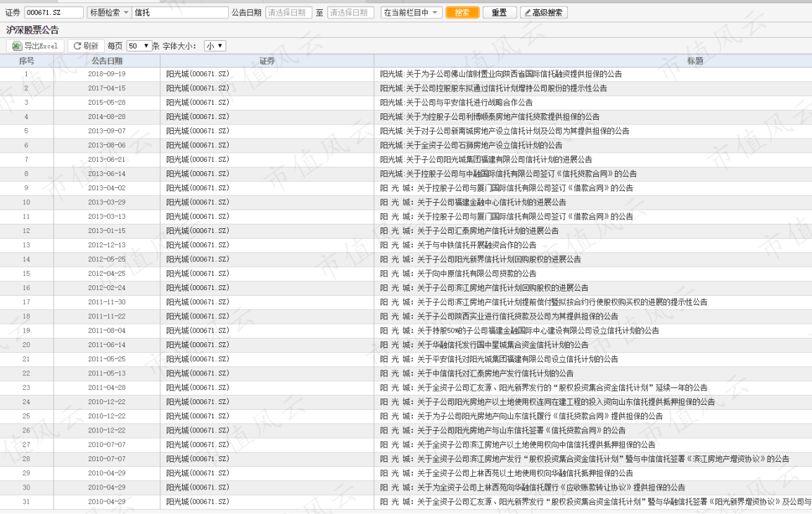
Task: Select the start date picker field
Action: [288, 13]
